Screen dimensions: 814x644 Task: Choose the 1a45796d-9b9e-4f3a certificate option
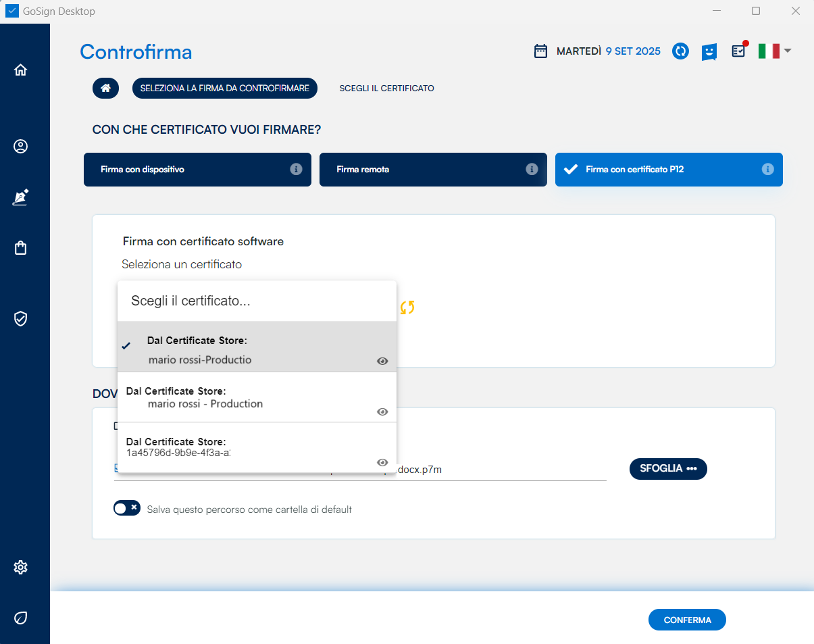click(178, 452)
